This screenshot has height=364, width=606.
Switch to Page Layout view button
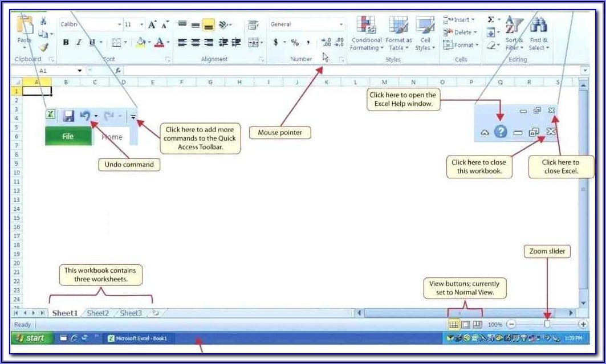point(466,325)
